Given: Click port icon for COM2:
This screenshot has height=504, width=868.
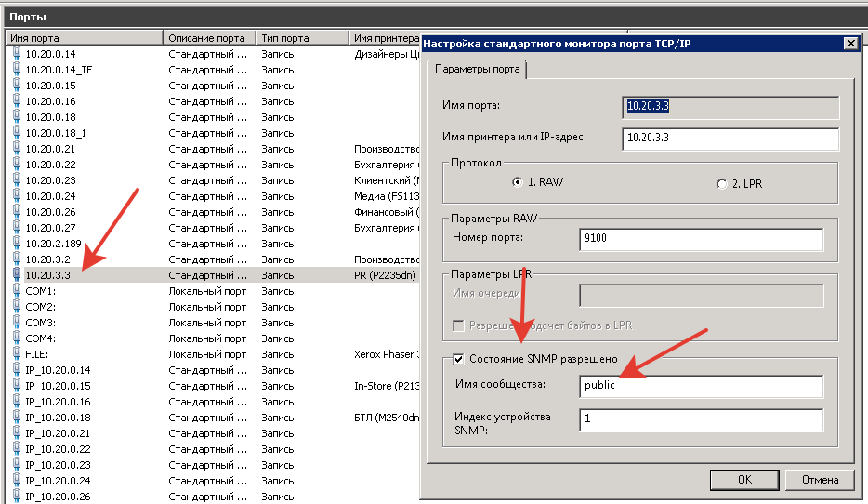Looking at the screenshot, I should [x=17, y=306].
